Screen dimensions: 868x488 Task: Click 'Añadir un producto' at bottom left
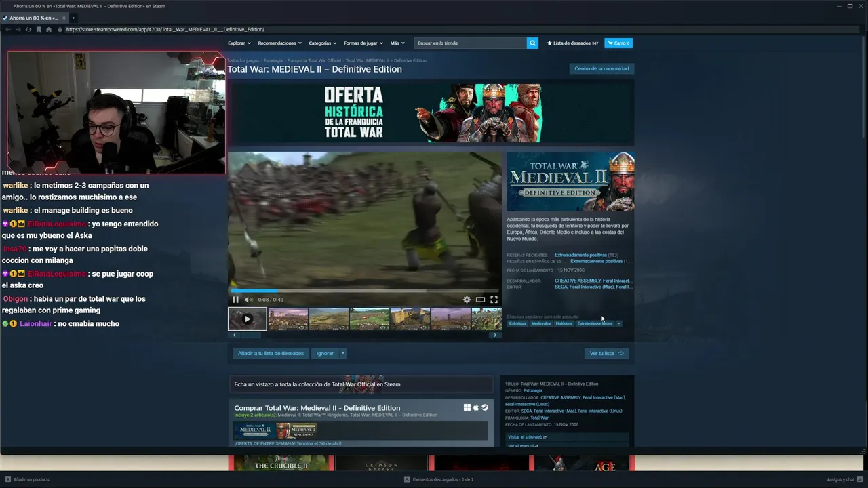click(x=28, y=479)
